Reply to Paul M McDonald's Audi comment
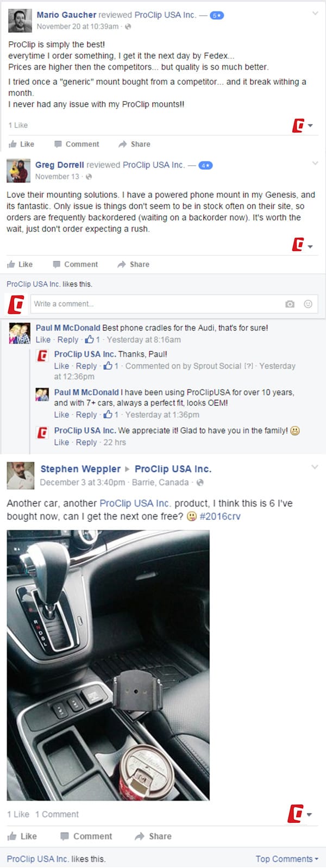Image resolution: width=326 pixels, height=868 pixels. click(x=68, y=340)
